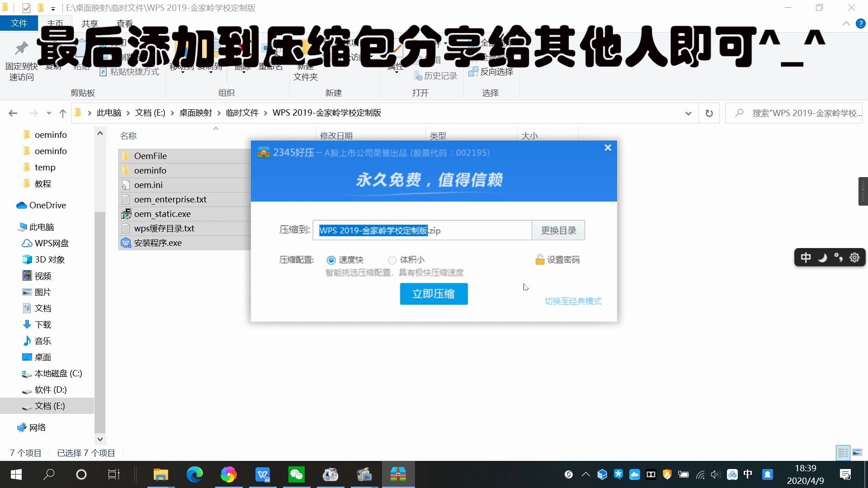Click 反向选择 in the ribbon
The image size is (868, 488).
491,72
